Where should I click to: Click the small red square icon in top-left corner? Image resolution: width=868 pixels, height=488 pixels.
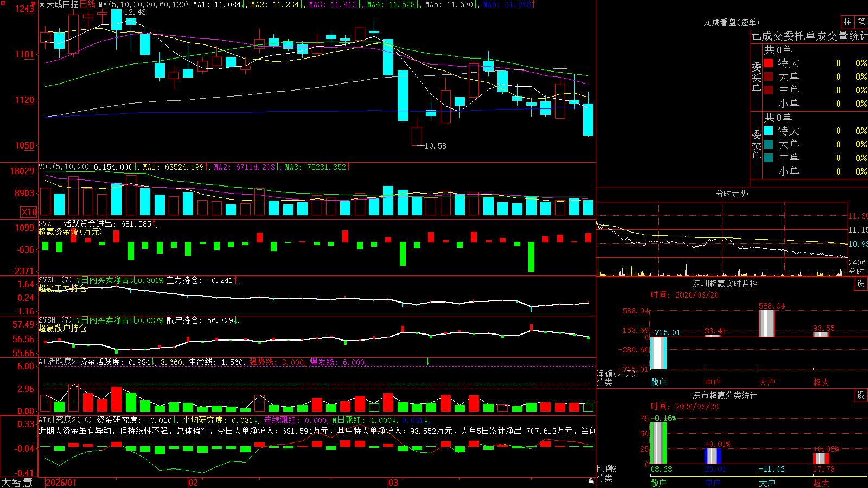pyautogui.click(x=2, y=2)
